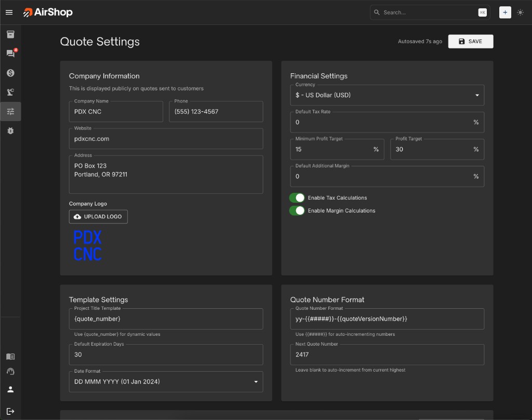Click the AirShop logo

pos(47,12)
